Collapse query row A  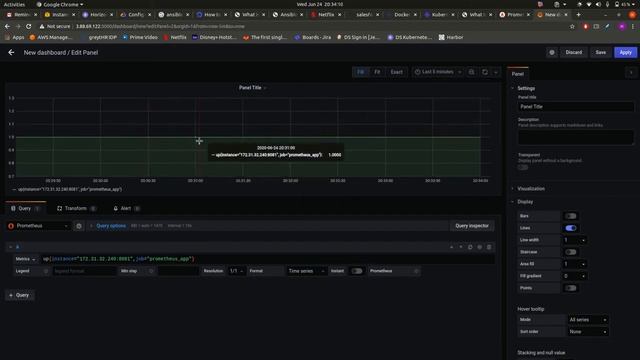[x=11, y=247]
